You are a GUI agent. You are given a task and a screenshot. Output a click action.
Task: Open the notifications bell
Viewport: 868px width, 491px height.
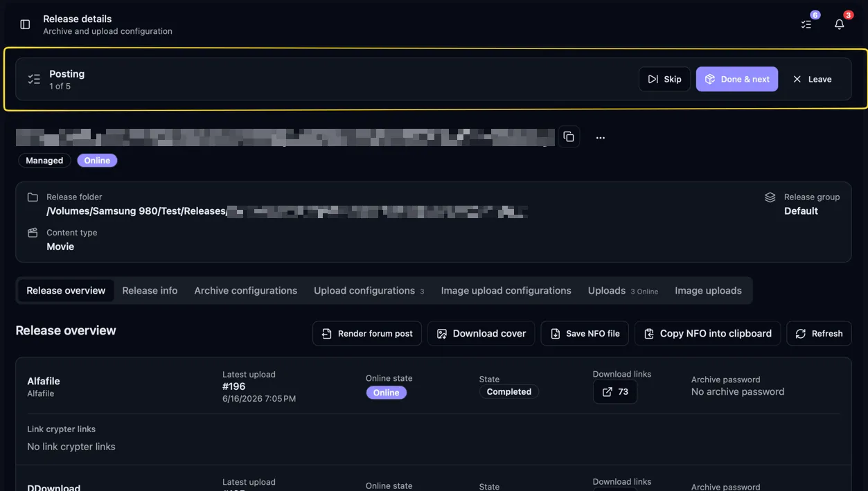pos(839,24)
